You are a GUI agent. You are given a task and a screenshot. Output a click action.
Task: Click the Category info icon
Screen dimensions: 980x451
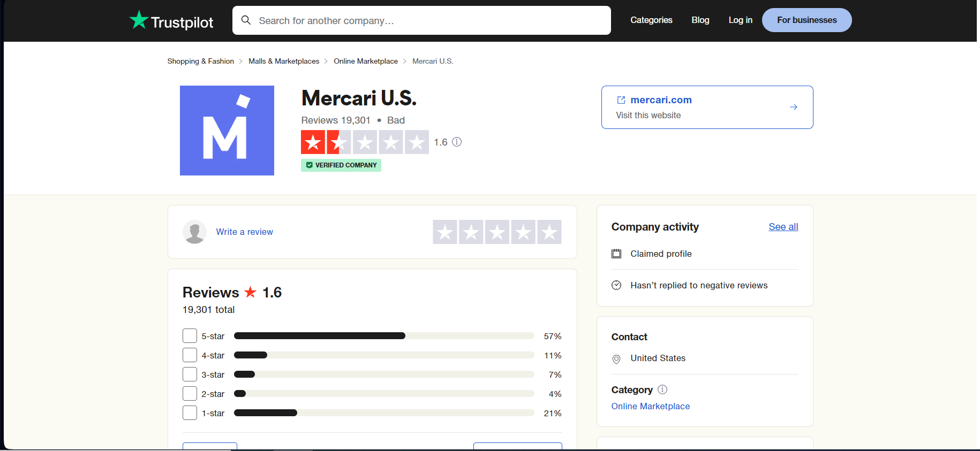point(662,389)
